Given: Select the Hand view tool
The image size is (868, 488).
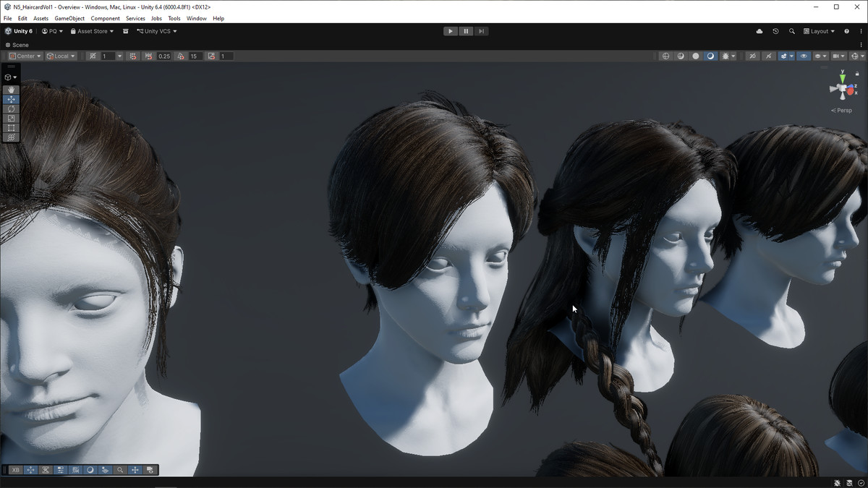Looking at the screenshot, I should tap(11, 90).
